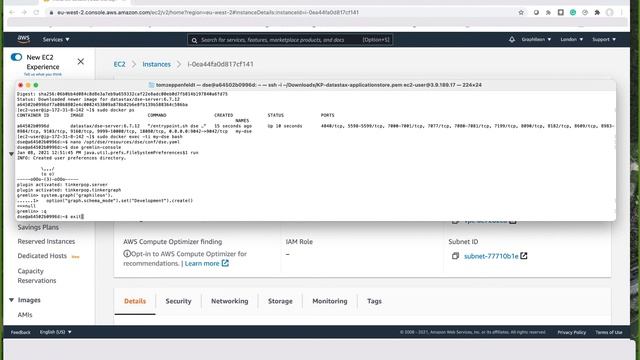Click the terminal window yellow minimize button
The height and width of the screenshot is (360, 640).
pos(28,85)
